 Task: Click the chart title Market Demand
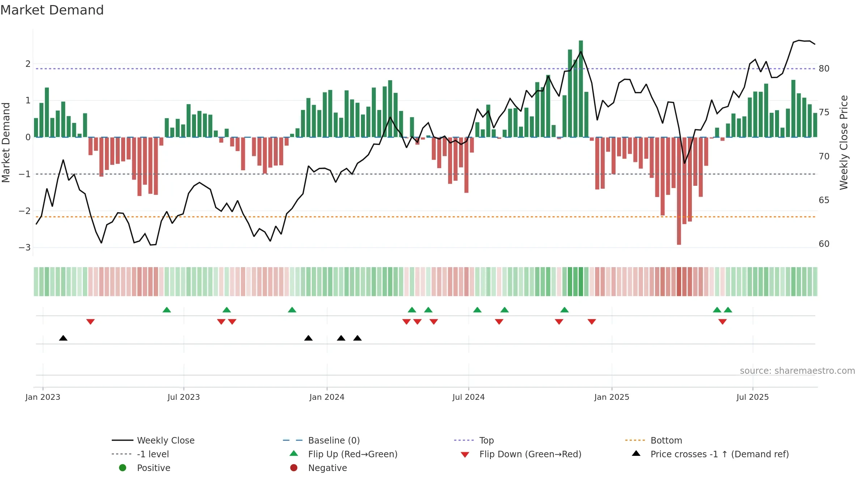(52, 10)
